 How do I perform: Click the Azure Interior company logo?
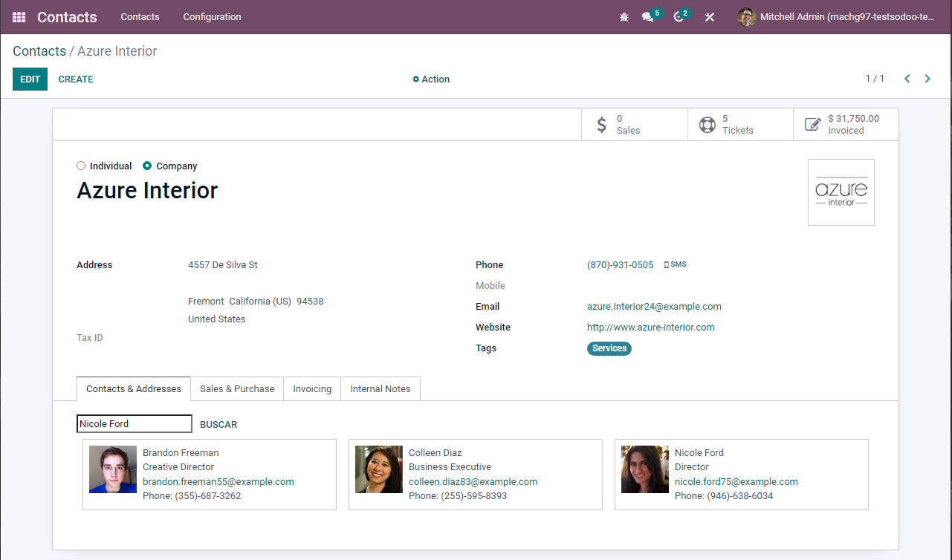pos(841,192)
